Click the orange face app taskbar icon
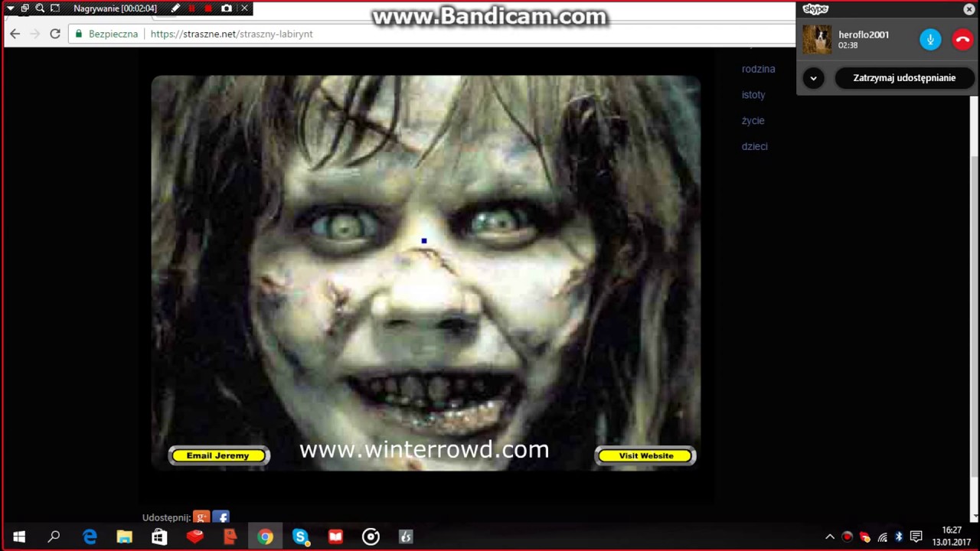The image size is (980, 551). pyautogui.click(x=230, y=537)
